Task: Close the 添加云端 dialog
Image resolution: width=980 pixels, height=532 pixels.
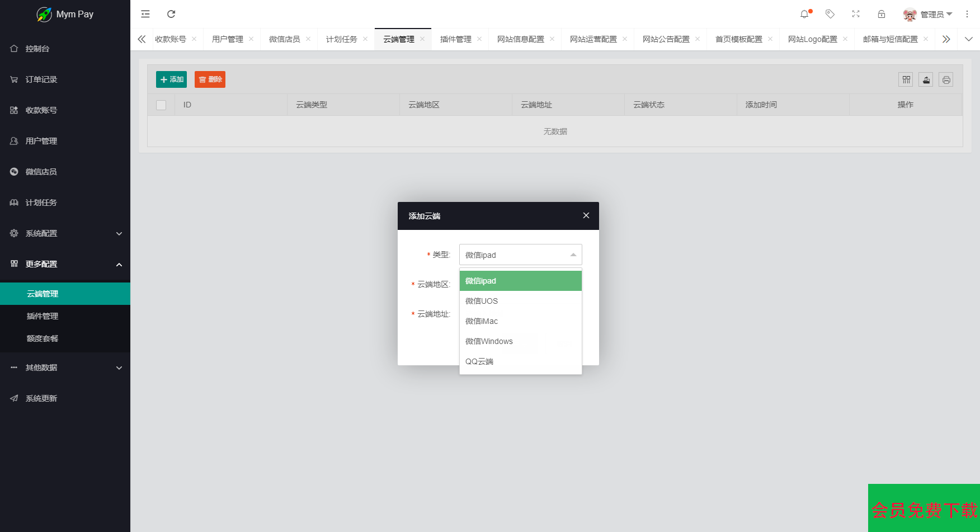Action: click(586, 215)
